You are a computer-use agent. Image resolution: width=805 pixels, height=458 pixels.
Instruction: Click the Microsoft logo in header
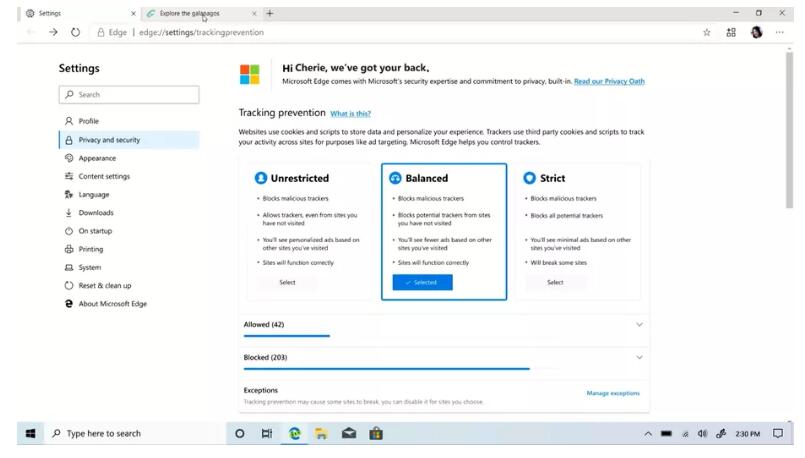250,74
